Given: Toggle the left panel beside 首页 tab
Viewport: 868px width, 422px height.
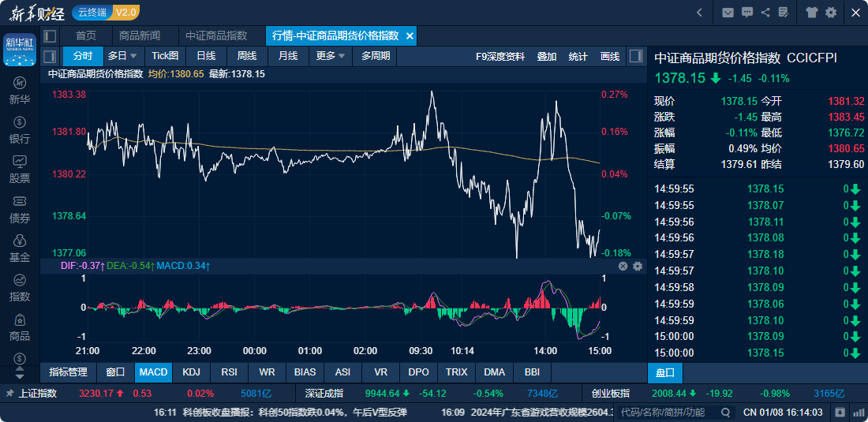Looking at the screenshot, I should click(x=51, y=35).
